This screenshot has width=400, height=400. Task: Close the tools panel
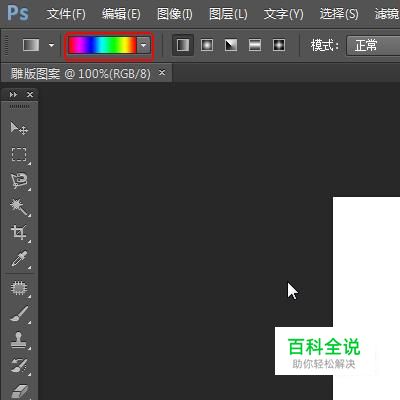pos(30,95)
